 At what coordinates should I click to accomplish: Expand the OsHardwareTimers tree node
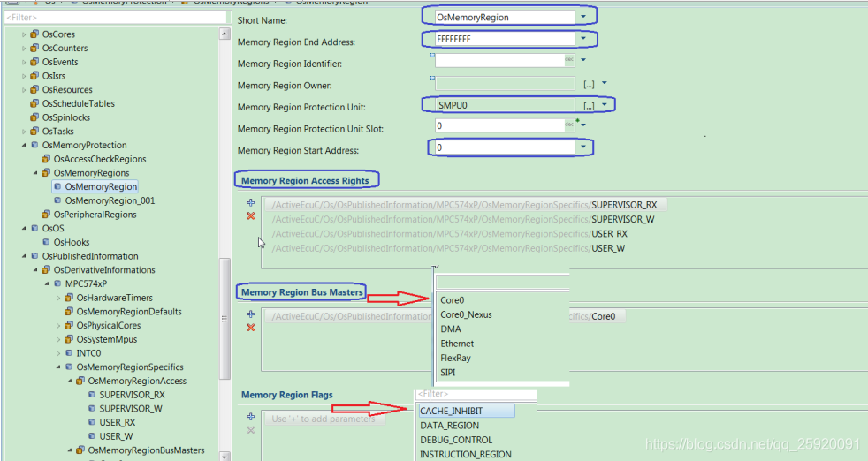[x=58, y=299]
